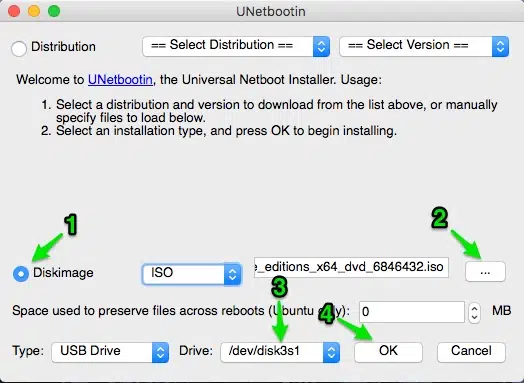
Task: Click the UNetbootin hyperlink
Action: pos(120,80)
